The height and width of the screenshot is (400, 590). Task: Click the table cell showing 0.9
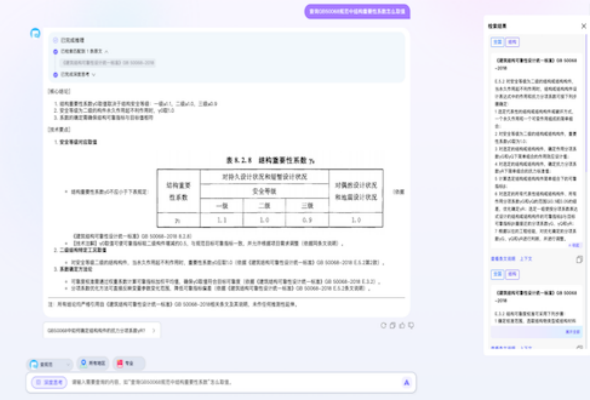307,220
